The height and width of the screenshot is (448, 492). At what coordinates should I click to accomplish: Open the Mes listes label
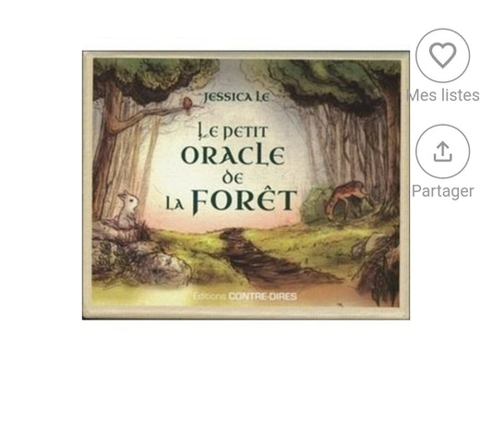coord(443,95)
